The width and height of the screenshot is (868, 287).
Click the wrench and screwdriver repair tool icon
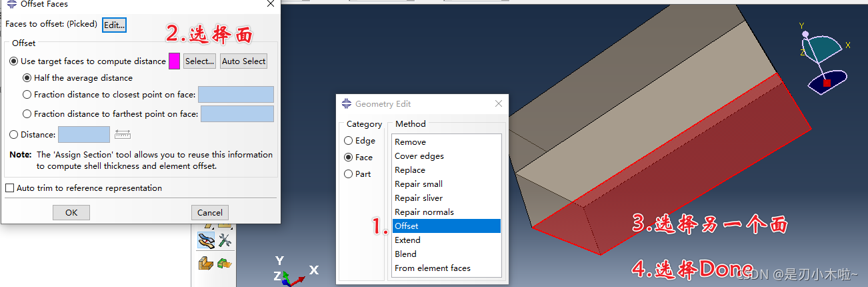click(225, 241)
